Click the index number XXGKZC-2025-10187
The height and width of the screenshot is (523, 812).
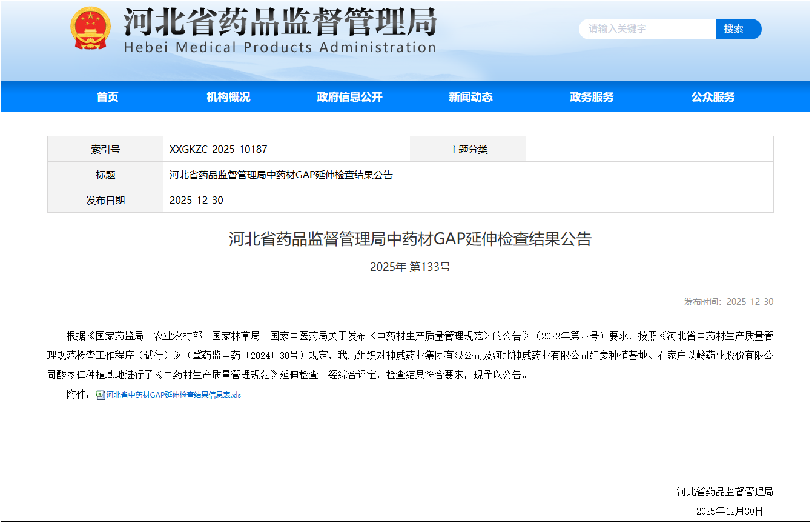(x=218, y=149)
